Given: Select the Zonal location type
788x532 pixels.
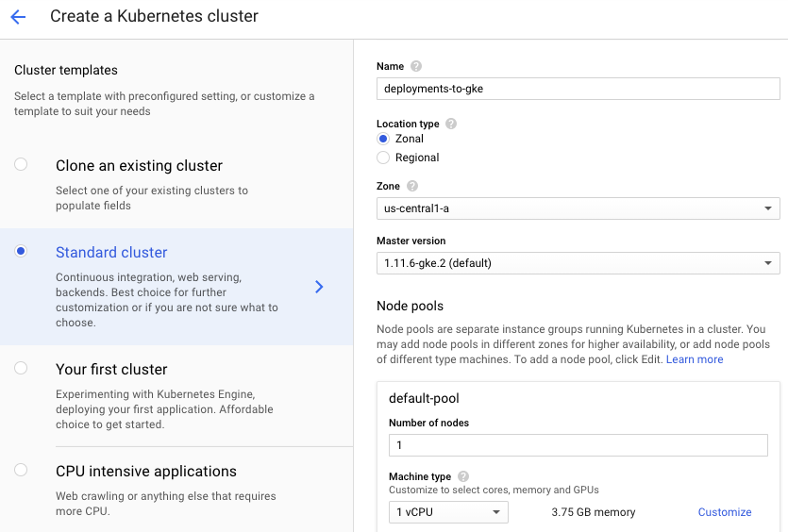Looking at the screenshot, I should click(383, 139).
